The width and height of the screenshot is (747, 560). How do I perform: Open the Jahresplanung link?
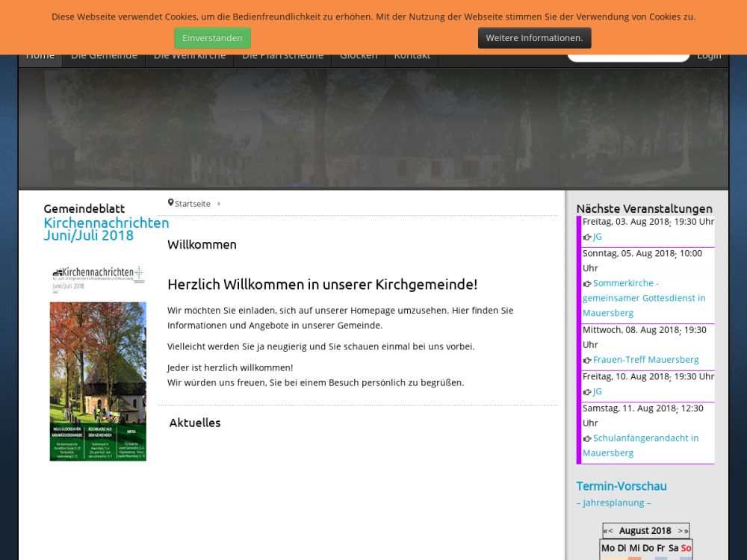coord(613,503)
